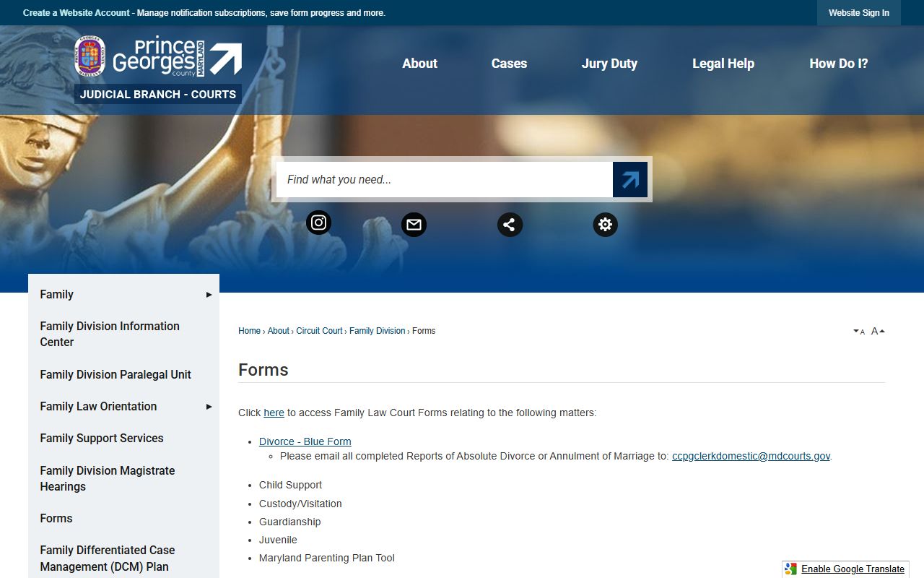Viewport: 924px width, 578px height.
Task: Open the Cases menu
Action: click(509, 64)
